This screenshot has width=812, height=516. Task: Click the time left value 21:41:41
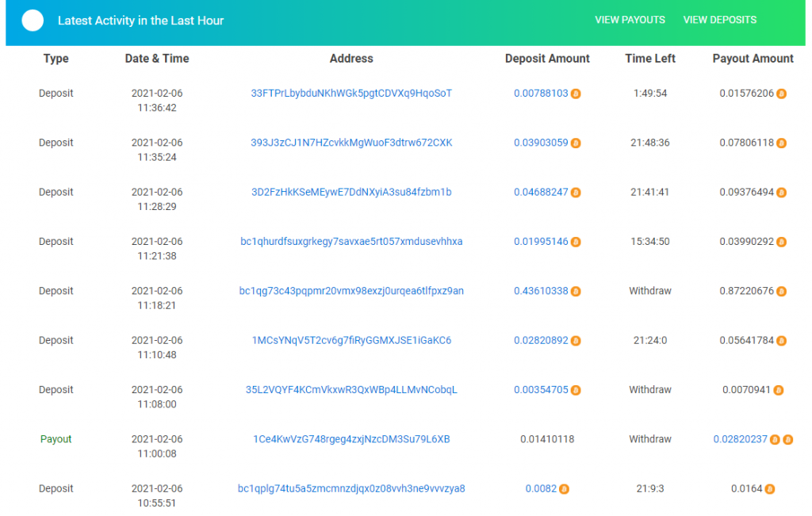click(x=650, y=192)
